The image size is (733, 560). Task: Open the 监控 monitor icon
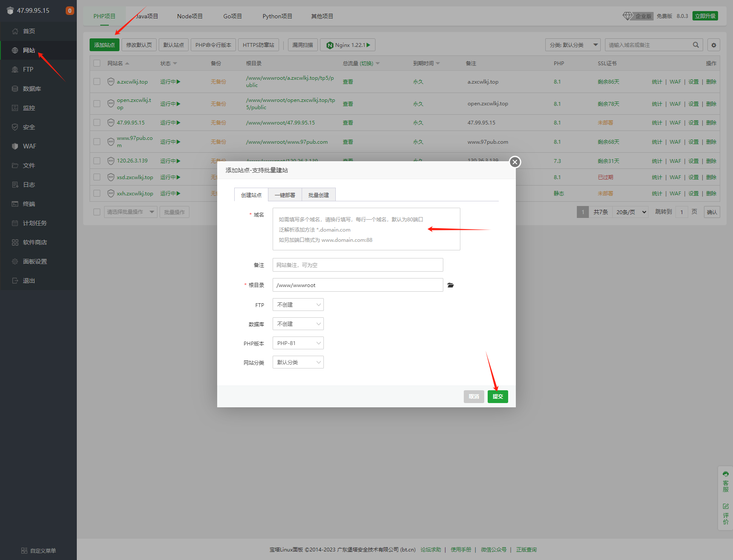[15, 108]
